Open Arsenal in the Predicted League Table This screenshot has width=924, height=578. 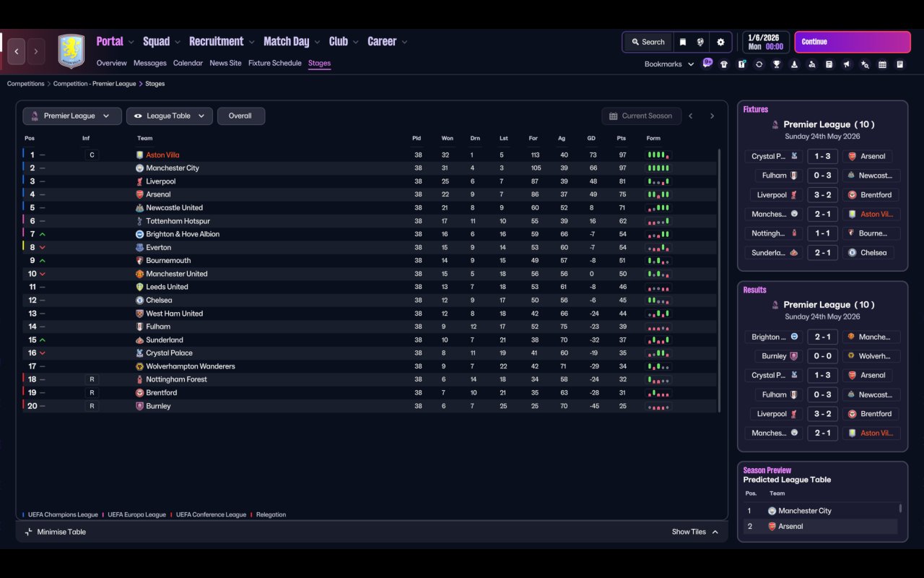pos(790,527)
